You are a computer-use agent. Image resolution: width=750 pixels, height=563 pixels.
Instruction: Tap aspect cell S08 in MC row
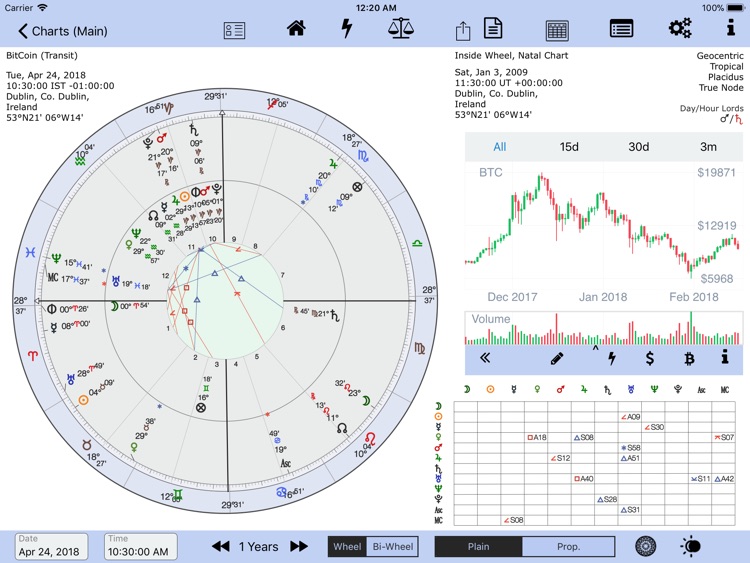coord(513,520)
